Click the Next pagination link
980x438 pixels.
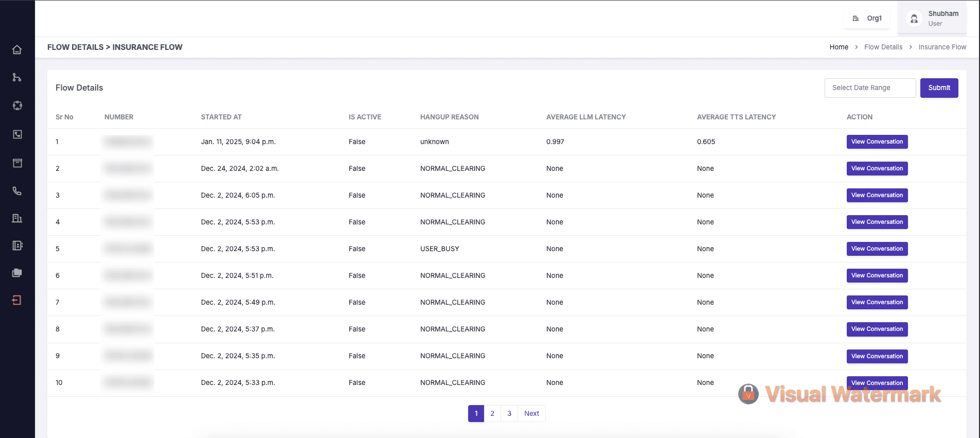click(x=531, y=414)
